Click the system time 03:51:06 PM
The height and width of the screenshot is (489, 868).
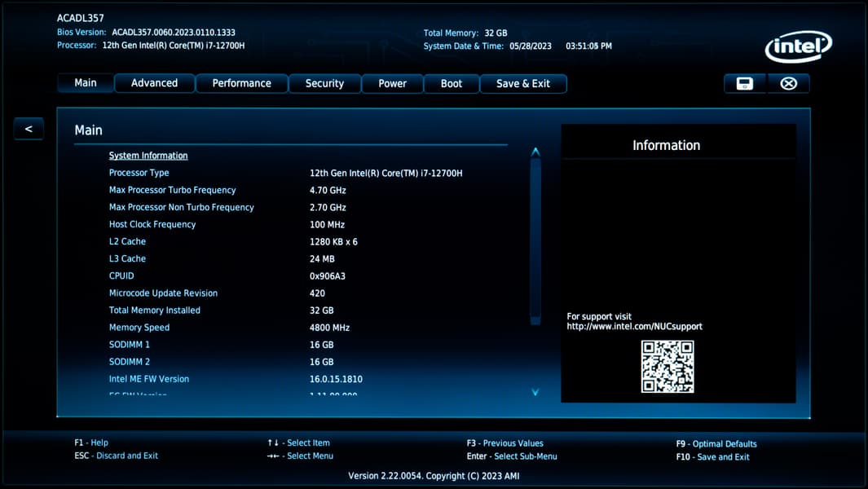(589, 46)
